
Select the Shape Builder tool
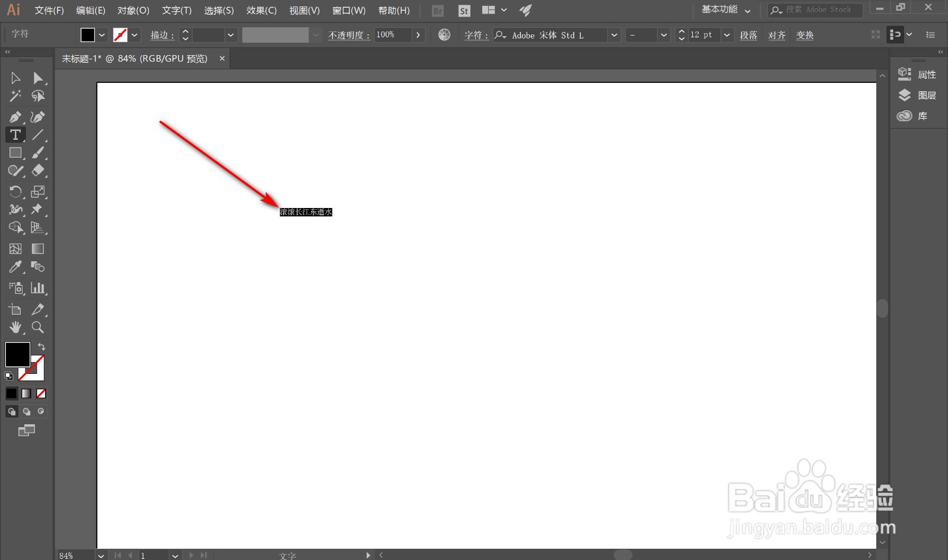15,228
